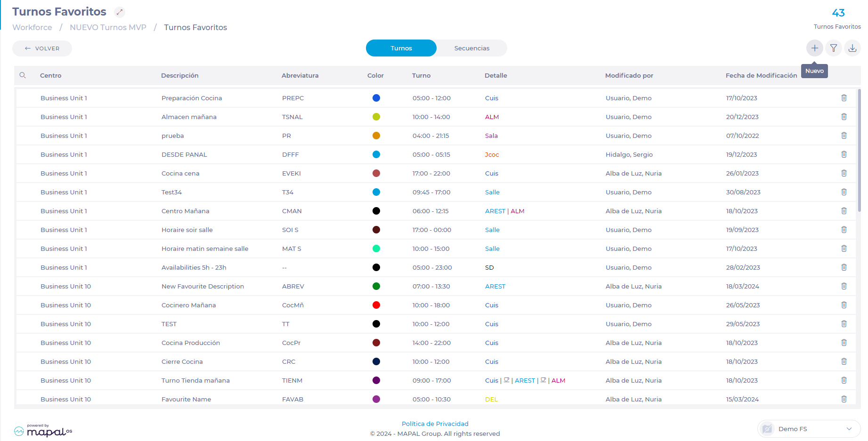The width and height of the screenshot is (868, 441).
Task: Click trash icon for TEST row
Action: pyautogui.click(x=844, y=324)
